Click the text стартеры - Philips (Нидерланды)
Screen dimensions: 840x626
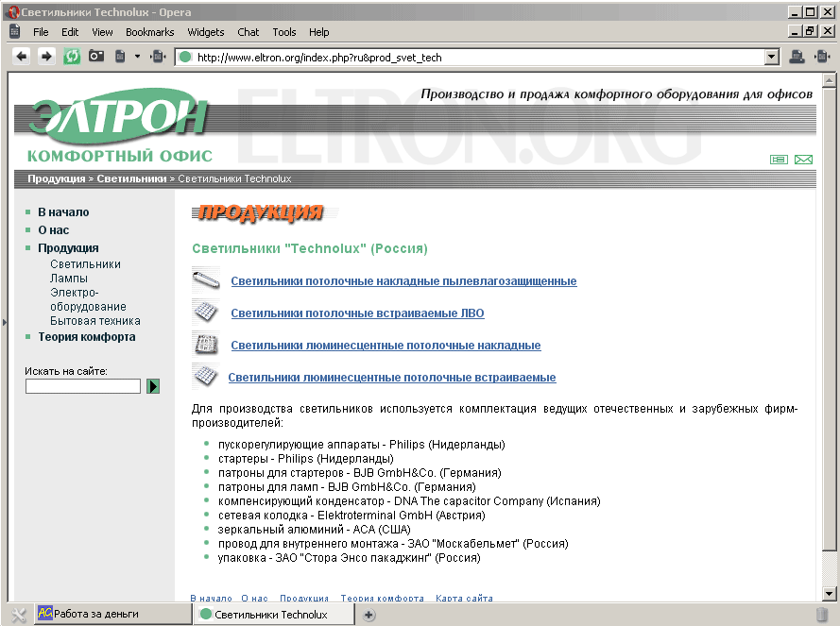click(x=306, y=459)
